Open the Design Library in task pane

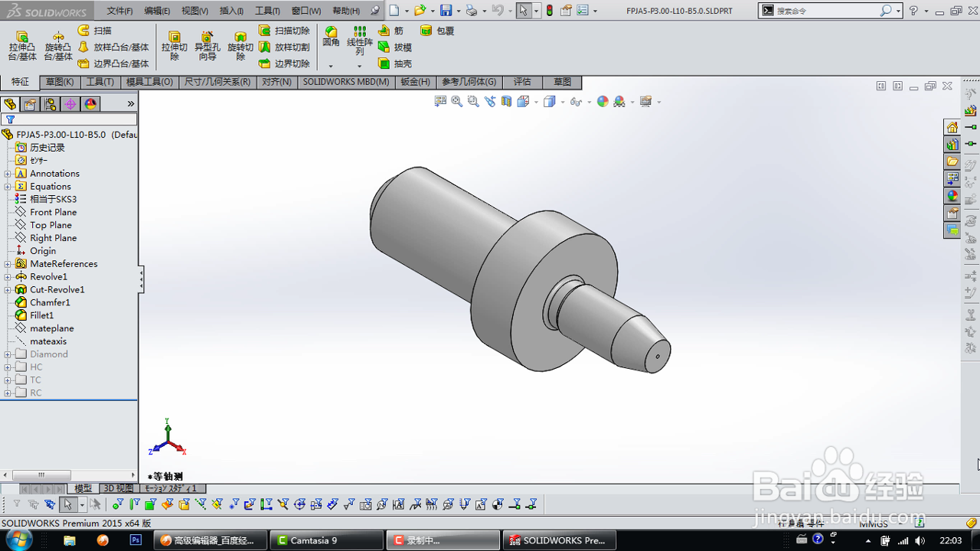(x=952, y=144)
